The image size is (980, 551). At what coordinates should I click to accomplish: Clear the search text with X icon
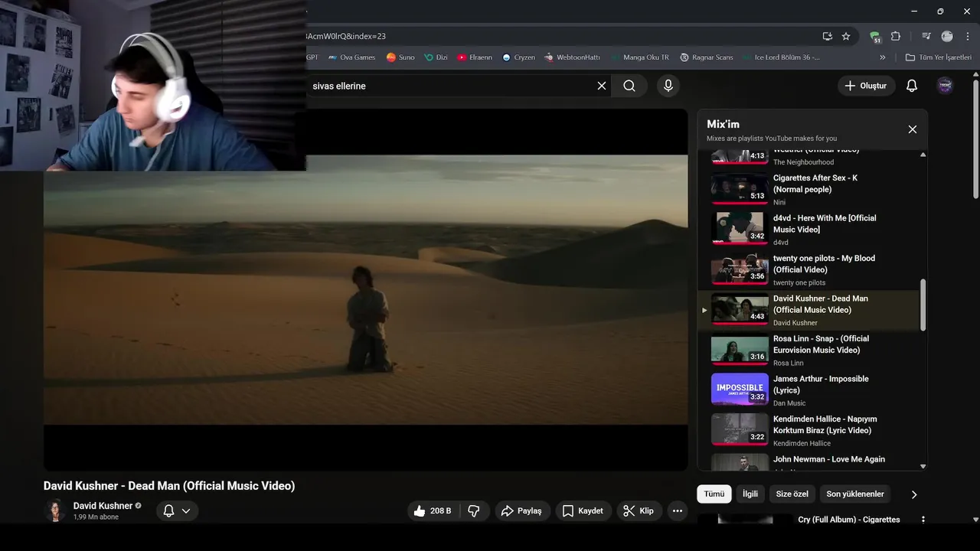[x=602, y=86]
